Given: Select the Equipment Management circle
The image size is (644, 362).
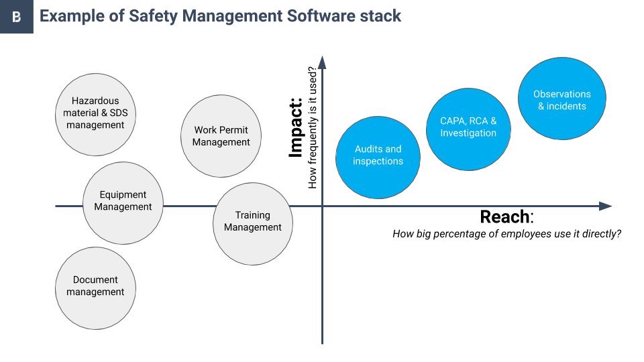Looking at the screenshot, I should pyautogui.click(x=123, y=201).
